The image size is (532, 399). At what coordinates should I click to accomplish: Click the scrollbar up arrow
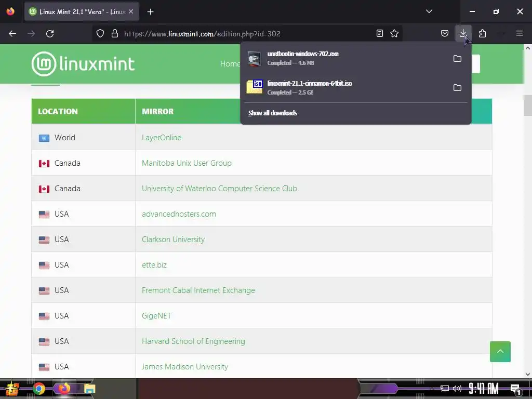pos(528,48)
